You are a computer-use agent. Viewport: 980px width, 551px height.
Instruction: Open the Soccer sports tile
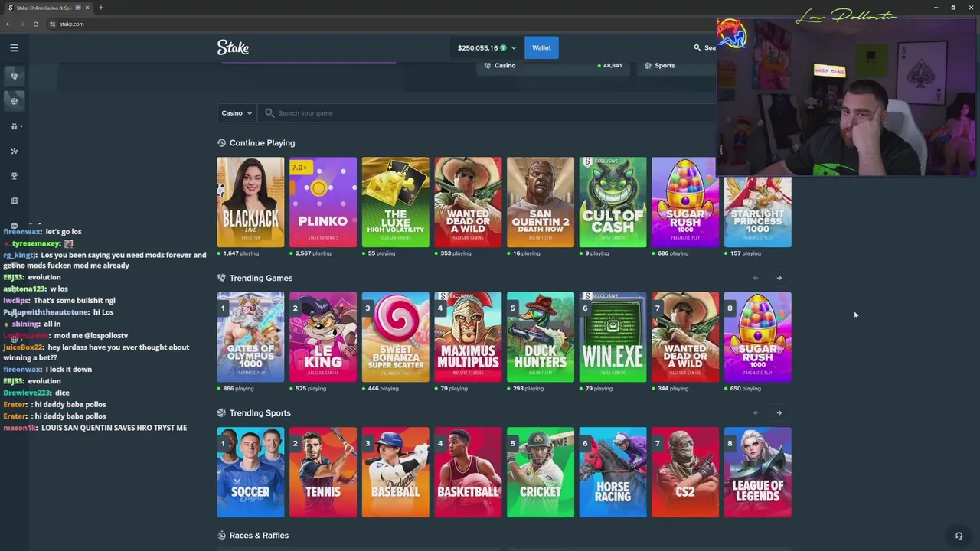click(250, 472)
